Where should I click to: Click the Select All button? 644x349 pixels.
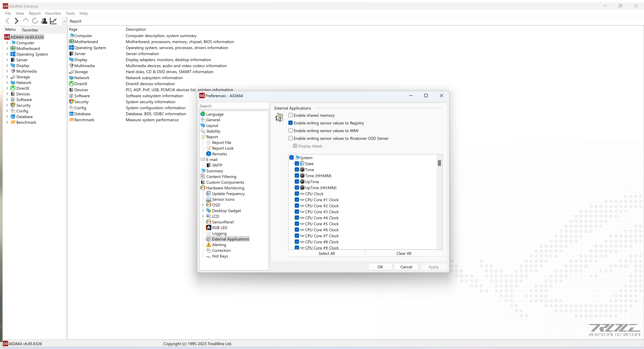(326, 253)
